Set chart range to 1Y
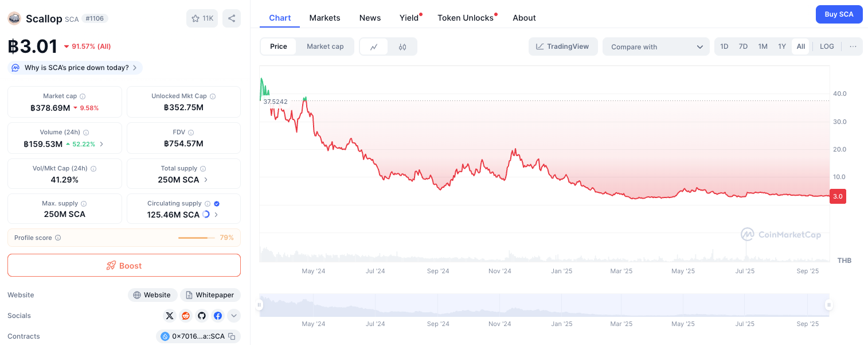Screen dimensions: 868x345 pos(782,46)
